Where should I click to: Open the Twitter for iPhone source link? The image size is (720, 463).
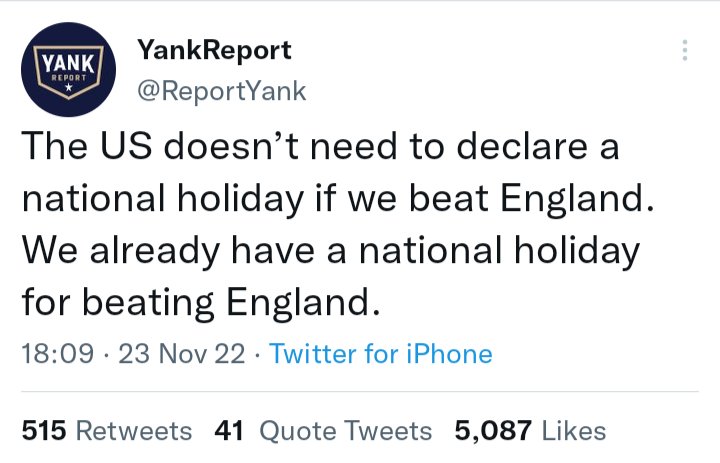pos(381,353)
